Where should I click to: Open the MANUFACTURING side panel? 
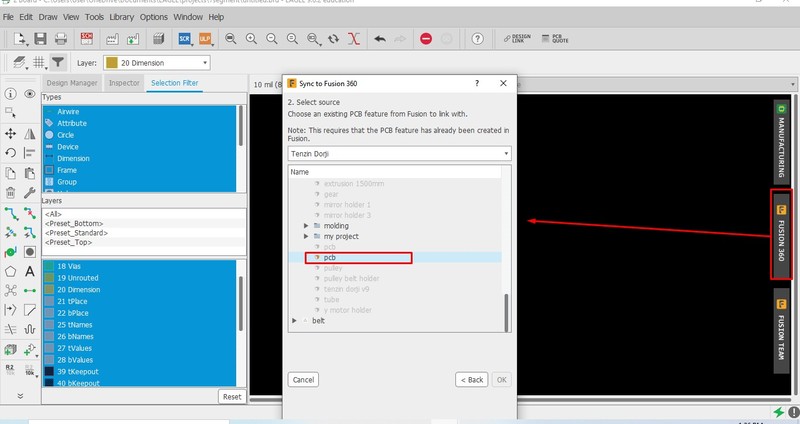[x=781, y=141]
